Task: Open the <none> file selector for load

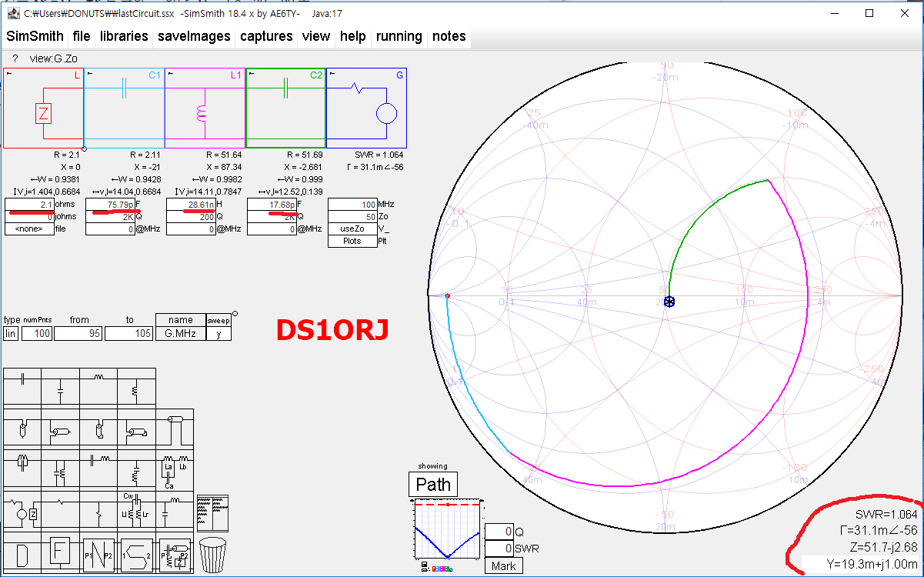Action: click(x=29, y=228)
